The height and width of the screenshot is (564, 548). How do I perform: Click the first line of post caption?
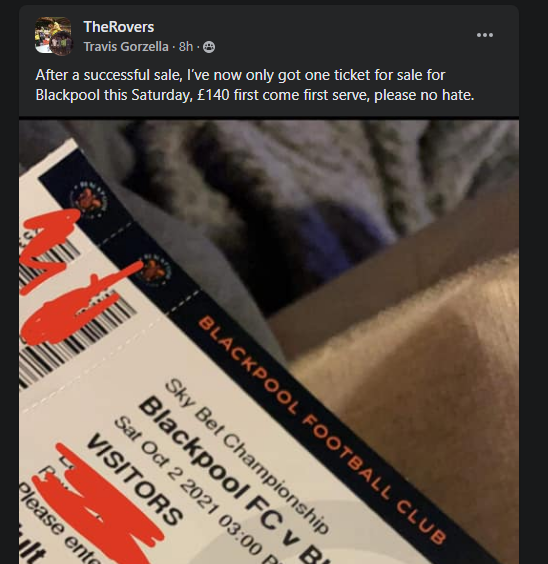tap(240, 75)
